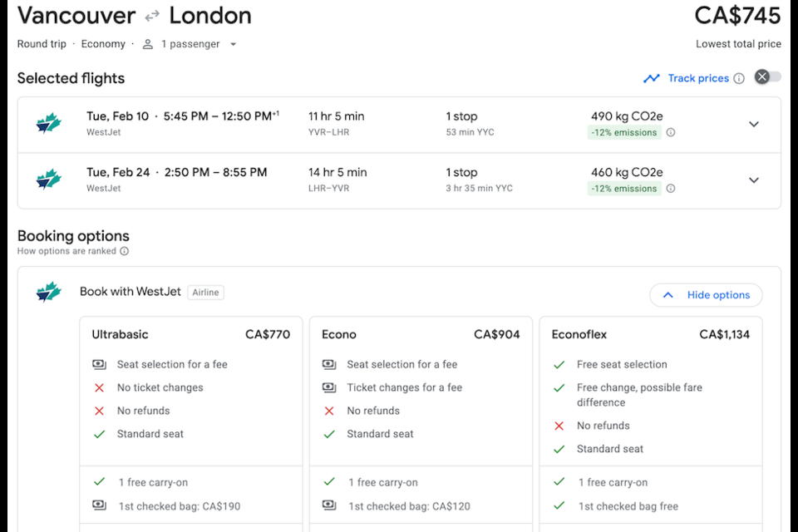Click the round-trip arrows icon between the cities
Viewport: 798px width, 532px height.
point(152,16)
